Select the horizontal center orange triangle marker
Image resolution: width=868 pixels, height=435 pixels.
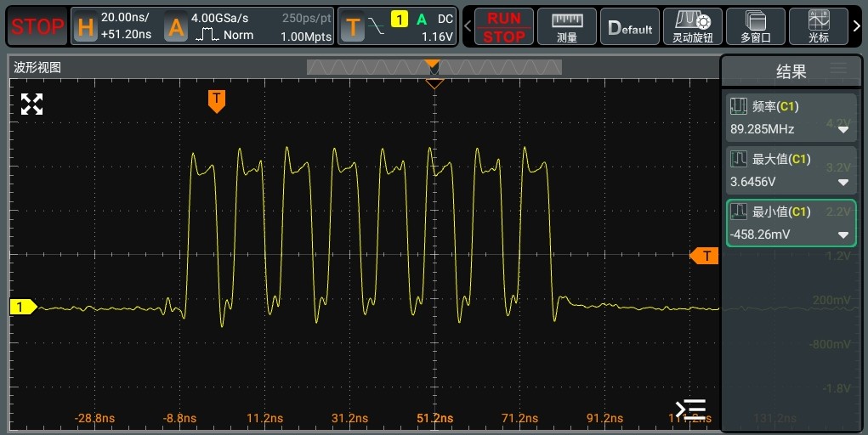click(x=434, y=84)
